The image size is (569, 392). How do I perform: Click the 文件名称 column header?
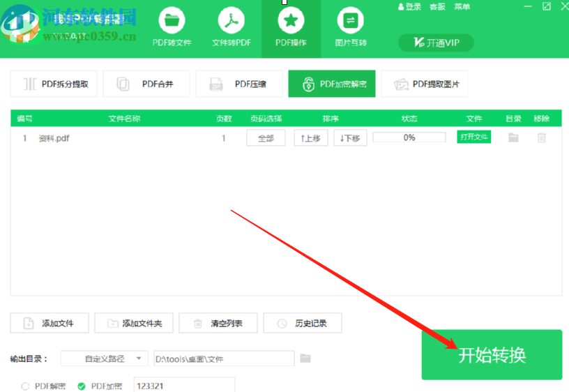tap(124, 119)
